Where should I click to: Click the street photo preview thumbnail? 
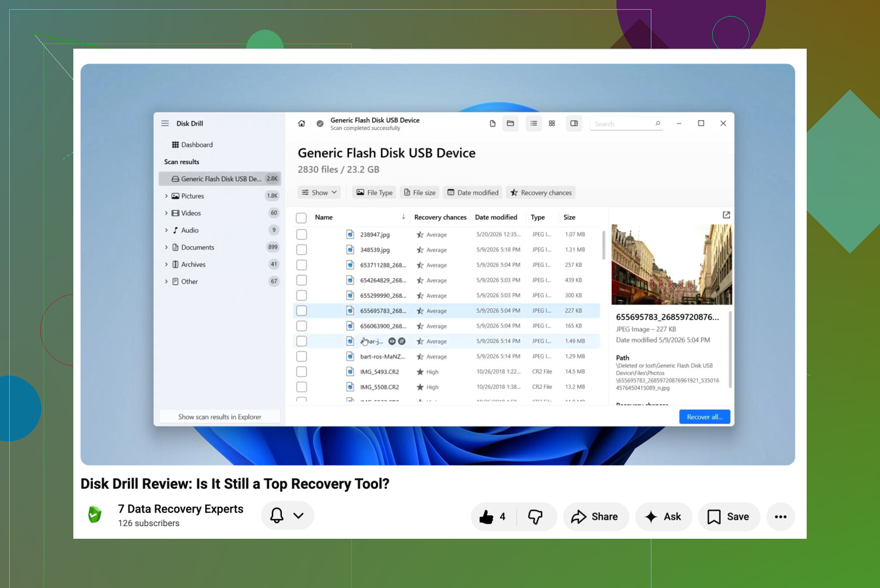coord(671,265)
